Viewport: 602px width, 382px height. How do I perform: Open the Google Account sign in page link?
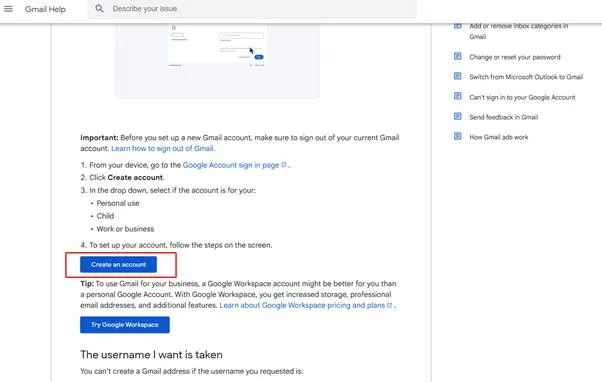[x=231, y=165]
